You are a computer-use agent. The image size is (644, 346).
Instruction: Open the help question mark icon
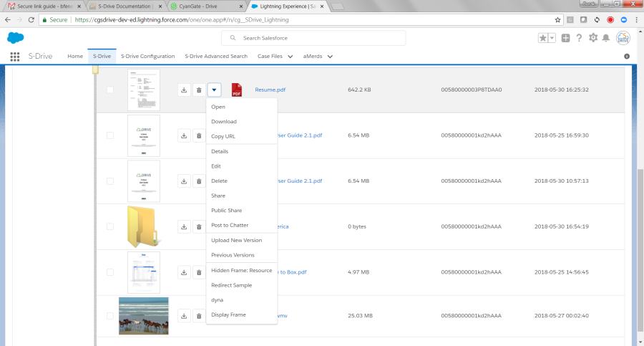[x=580, y=38]
